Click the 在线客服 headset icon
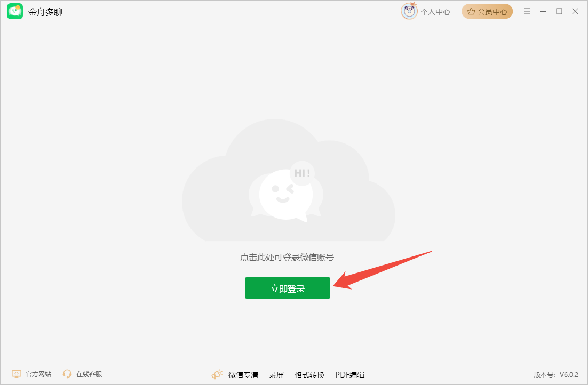 67,374
